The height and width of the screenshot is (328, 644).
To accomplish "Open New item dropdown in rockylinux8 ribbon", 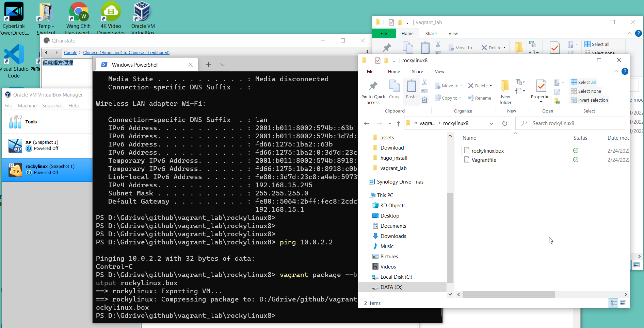I will pos(520,82).
